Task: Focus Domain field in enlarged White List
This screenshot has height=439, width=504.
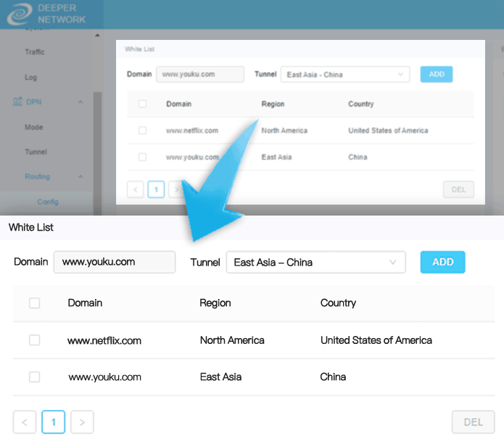Action: 115,262
